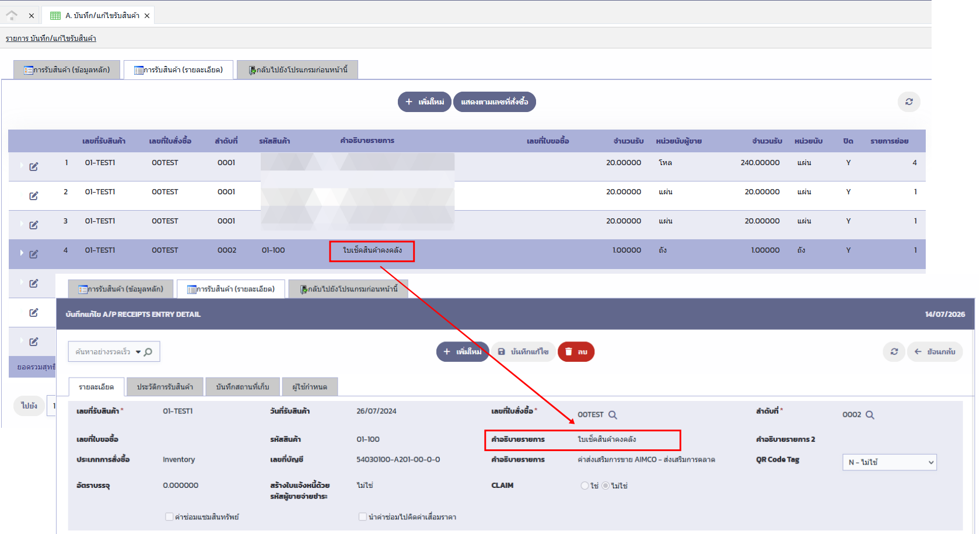Screen dimensions: 980x534
Task: Click the home icon in tab bar
Action: click(12, 15)
